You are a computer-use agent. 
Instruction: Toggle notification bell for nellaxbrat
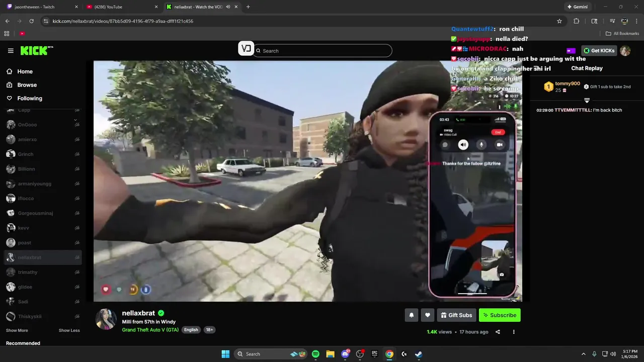click(412, 315)
